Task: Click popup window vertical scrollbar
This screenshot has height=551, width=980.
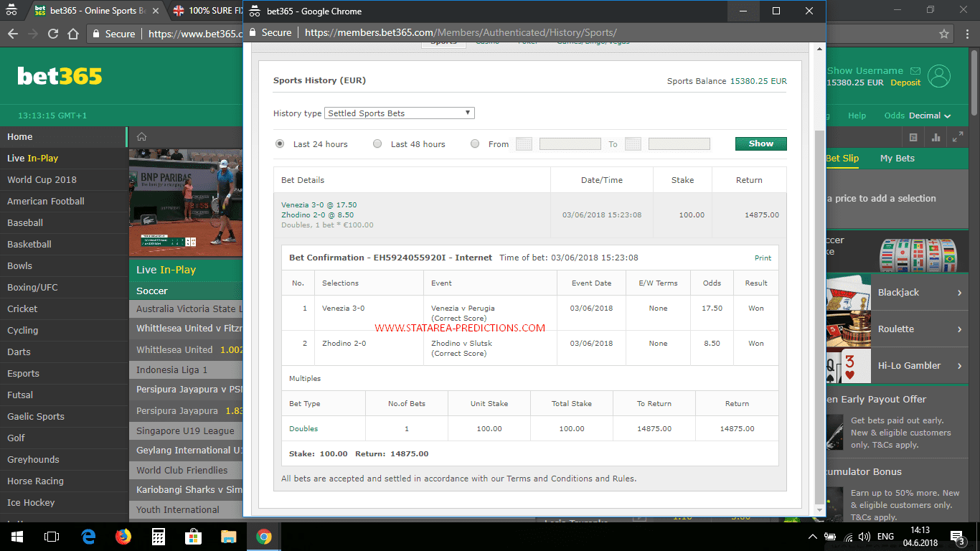Action: [x=819, y=317]
